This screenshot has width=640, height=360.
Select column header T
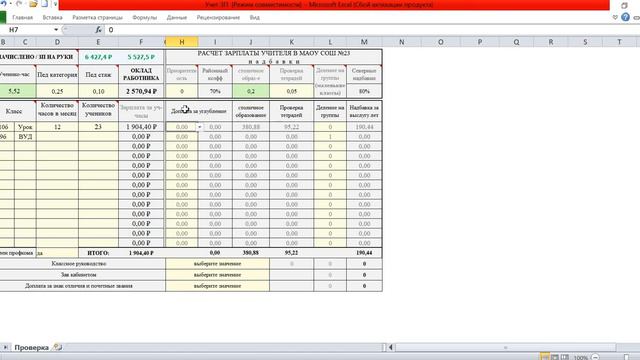coord(619,42)
